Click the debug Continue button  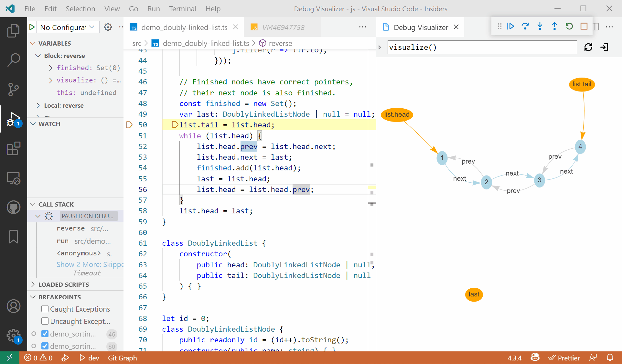tap(511, 27)
